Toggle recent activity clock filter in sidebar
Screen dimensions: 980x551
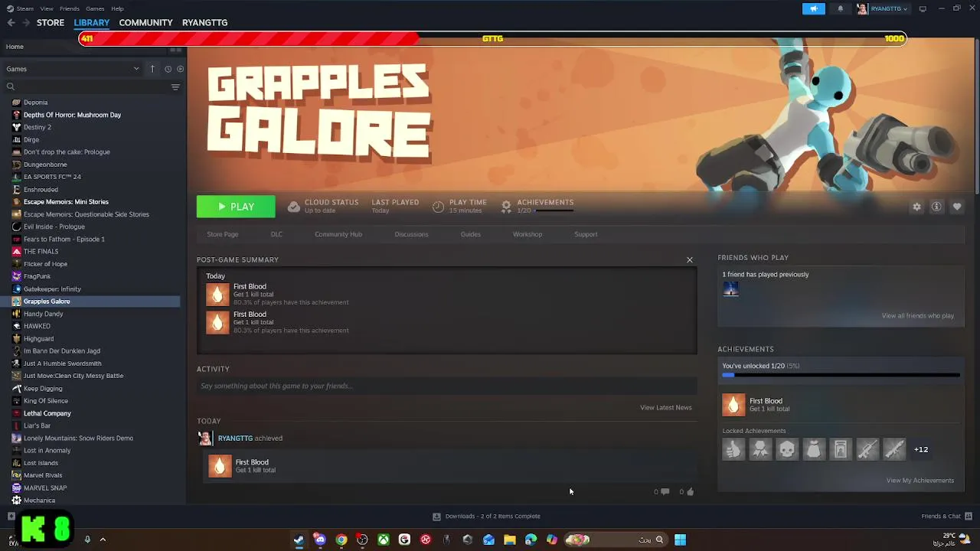click(168, 69)
